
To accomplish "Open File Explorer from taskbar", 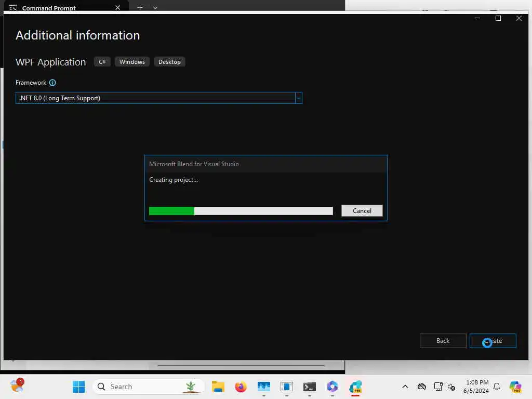I will (x=218, y=387).
